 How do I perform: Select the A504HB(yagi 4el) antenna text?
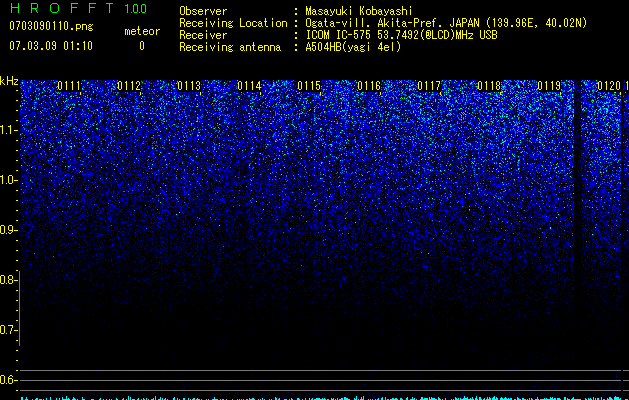[353, 47]
